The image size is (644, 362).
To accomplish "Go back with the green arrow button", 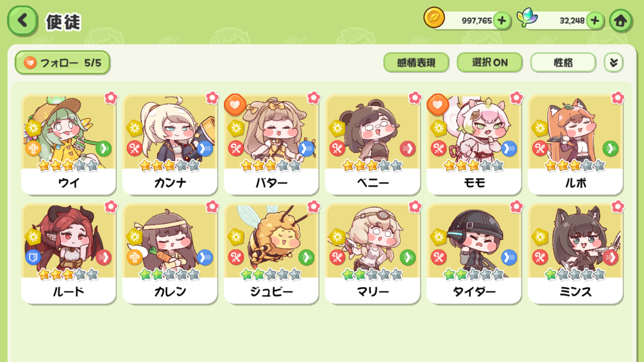I will pos(23,21).
